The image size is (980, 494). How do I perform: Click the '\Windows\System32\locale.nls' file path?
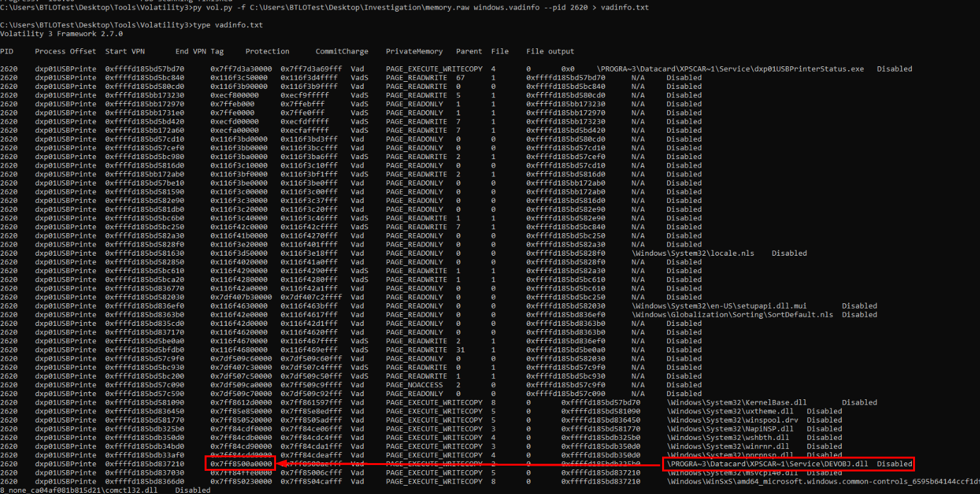693,253
